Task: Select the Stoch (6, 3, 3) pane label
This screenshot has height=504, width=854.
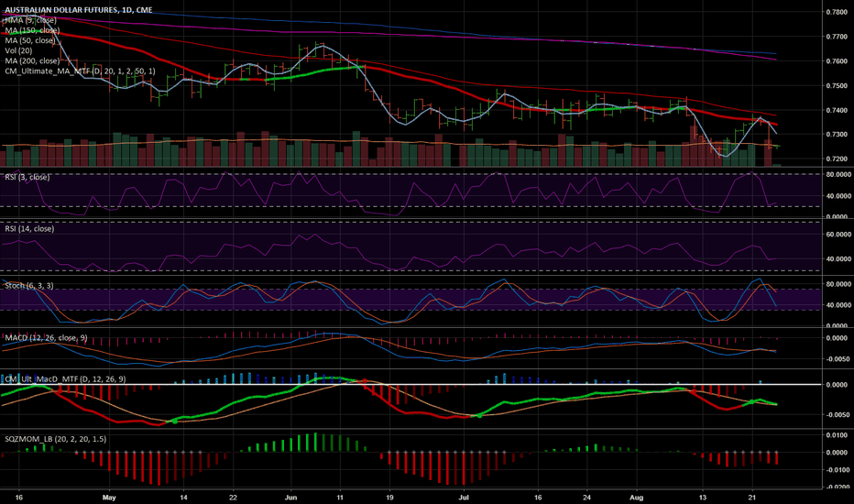Action: 29,286
